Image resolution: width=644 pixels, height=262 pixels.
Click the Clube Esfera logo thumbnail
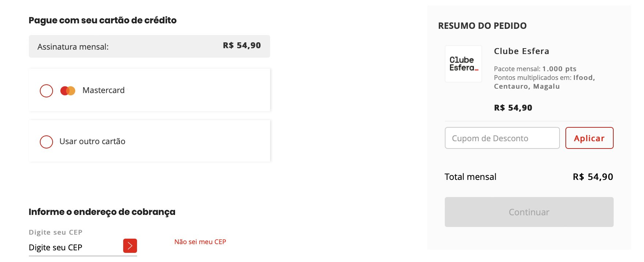(463, 64)
